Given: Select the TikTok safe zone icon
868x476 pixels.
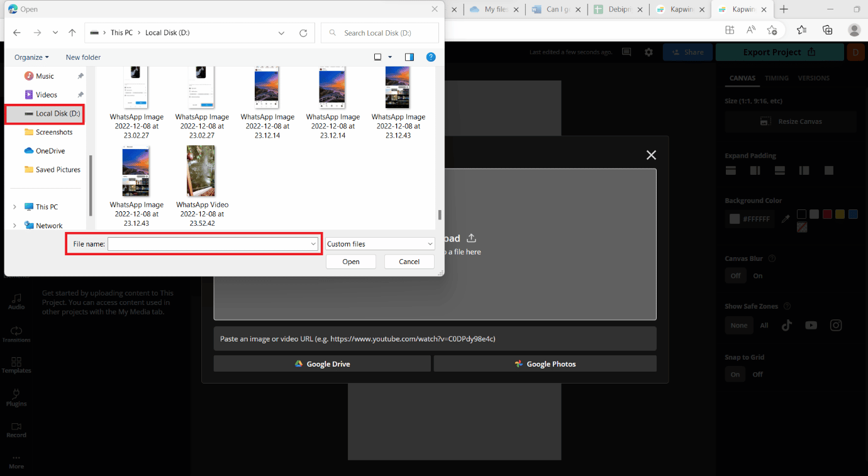Looking at the screenshot, I should click(x=787, y=325).
